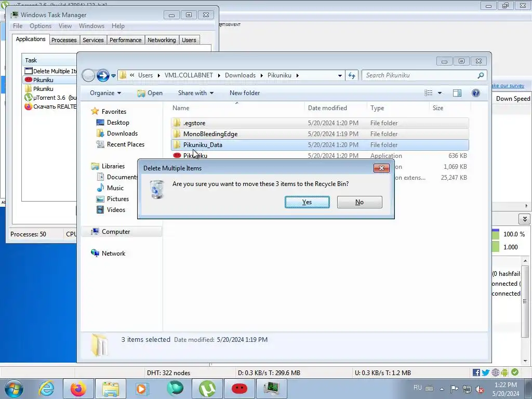Click Users in the address breadcrumb
Viewport: 532px width, 399px height.
point(145,75)
